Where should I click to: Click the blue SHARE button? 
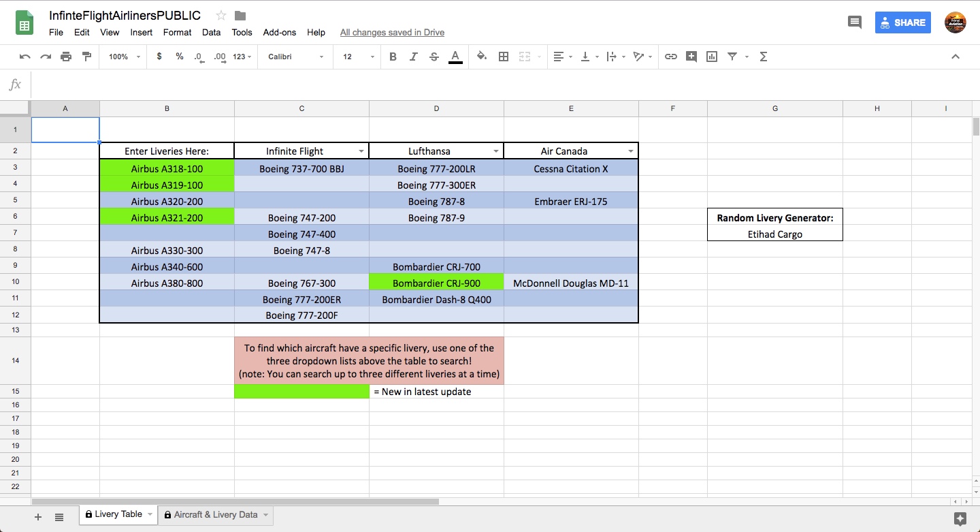(902, 22)
